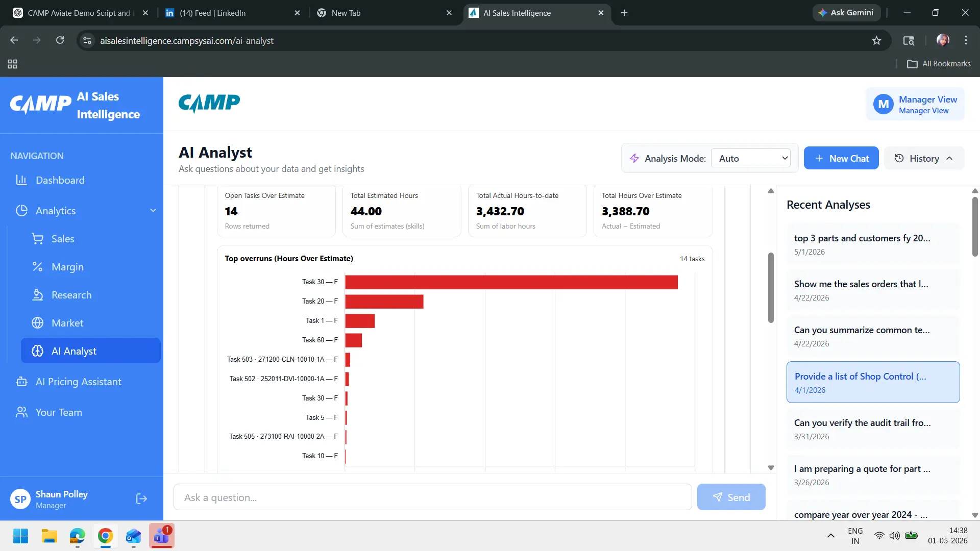Open Microsoft Teams from the taskbar
Viewport: 980px width, 551px height.
161,536
